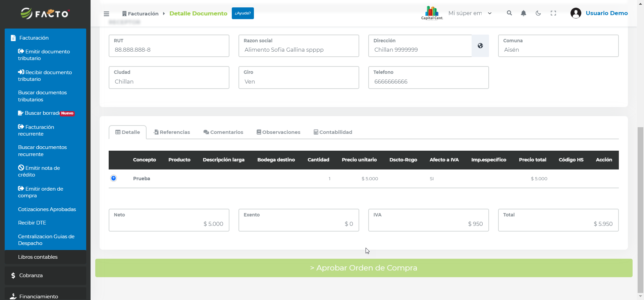Switch to the Referencias tab

click(x=172, y=132)
